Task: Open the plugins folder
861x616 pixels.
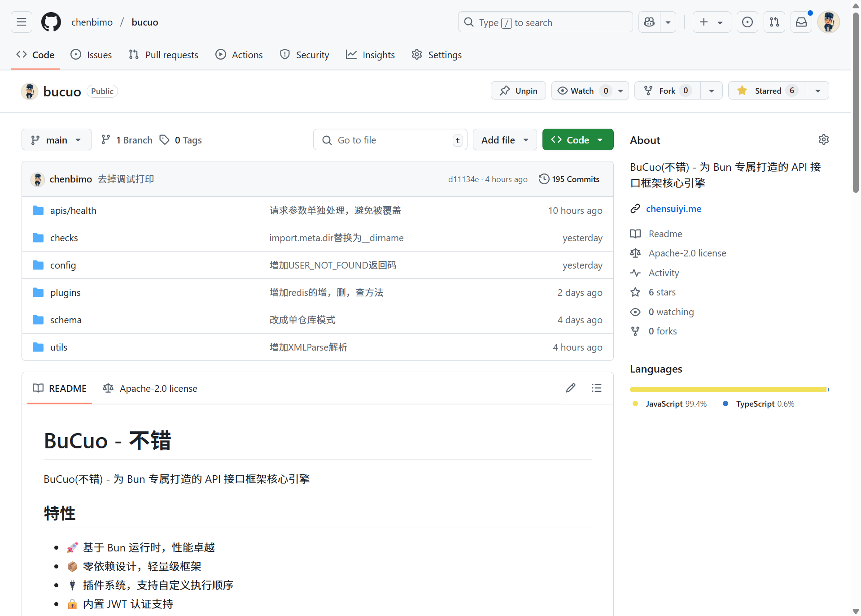Action: click(66, 293)
